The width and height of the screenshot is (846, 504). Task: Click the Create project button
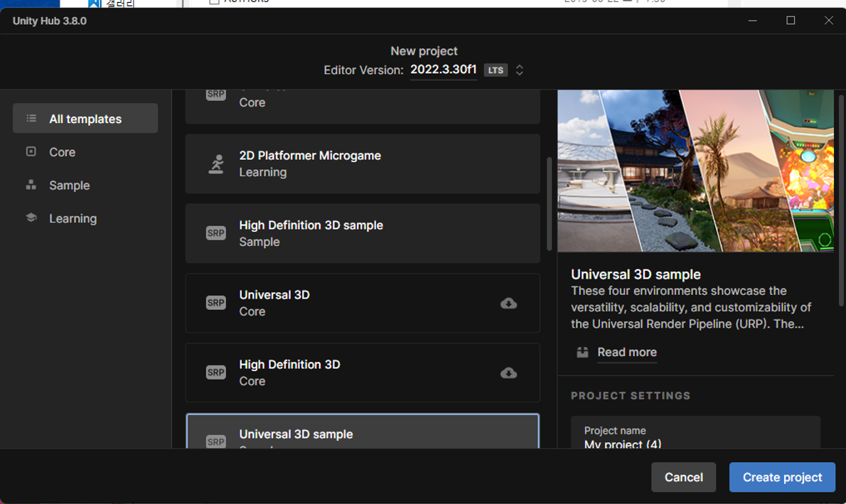click(782, 477)
